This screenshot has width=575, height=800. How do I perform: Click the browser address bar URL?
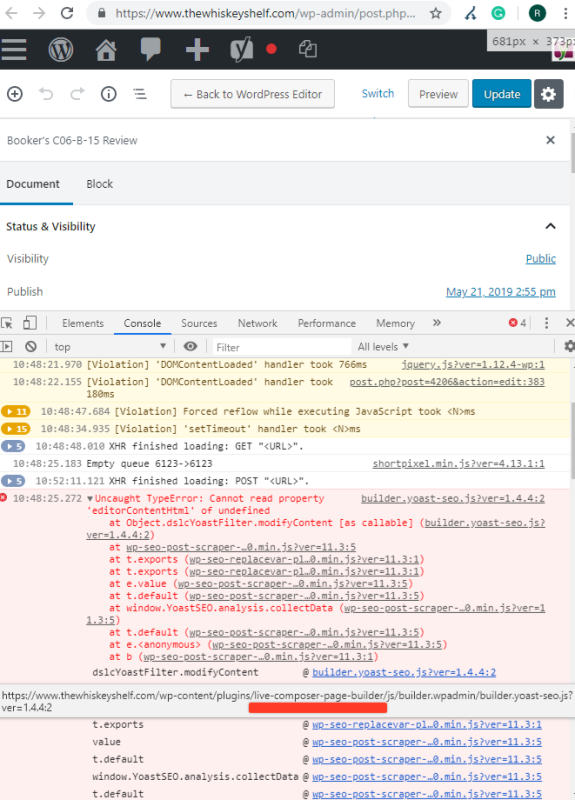click(265, 13)
